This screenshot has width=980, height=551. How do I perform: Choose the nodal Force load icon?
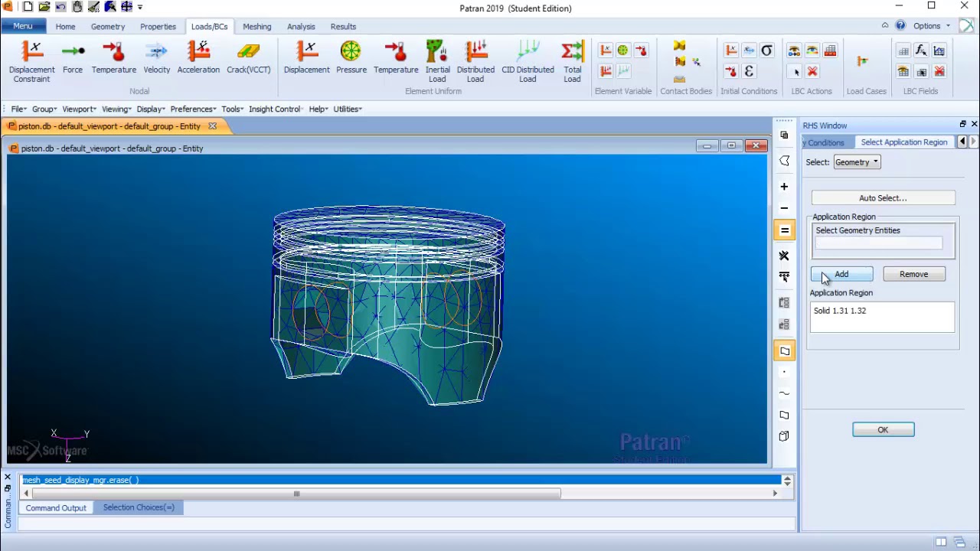point(73,58)
